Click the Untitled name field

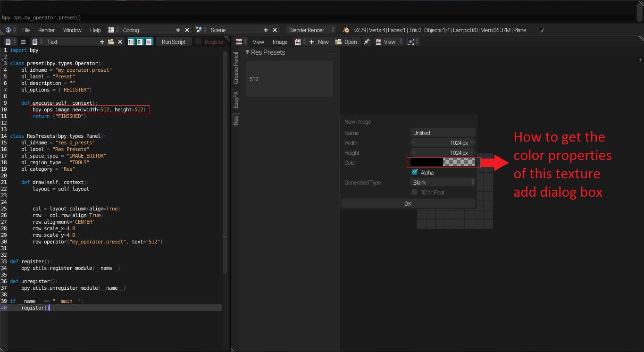(x=443, y=133)
